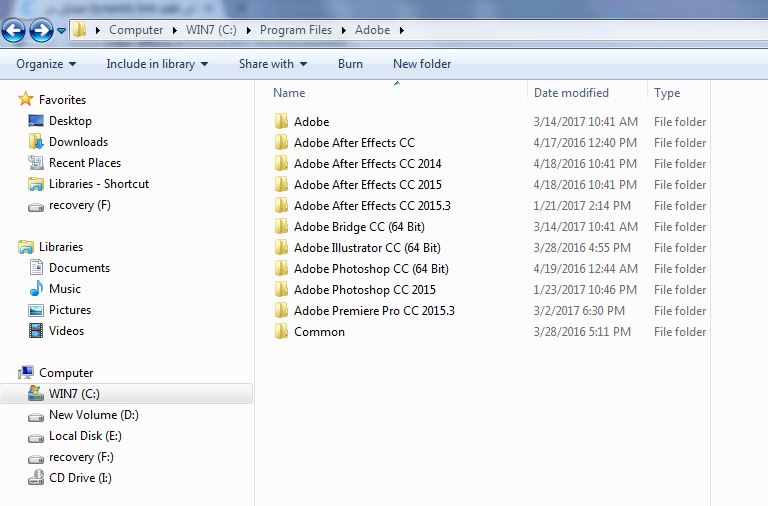This screenshot has width=768, height=506.
Task: Click the recovery (F) drive icon in Favorites
Action: pos(36,207)
